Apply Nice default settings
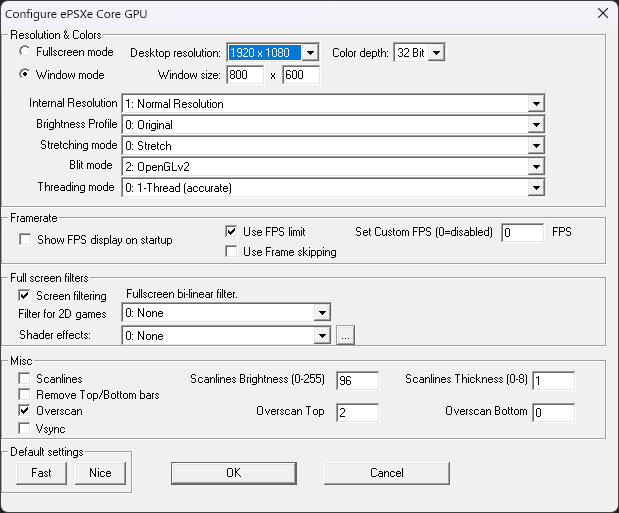619x513 pixels. pos(100,473)
